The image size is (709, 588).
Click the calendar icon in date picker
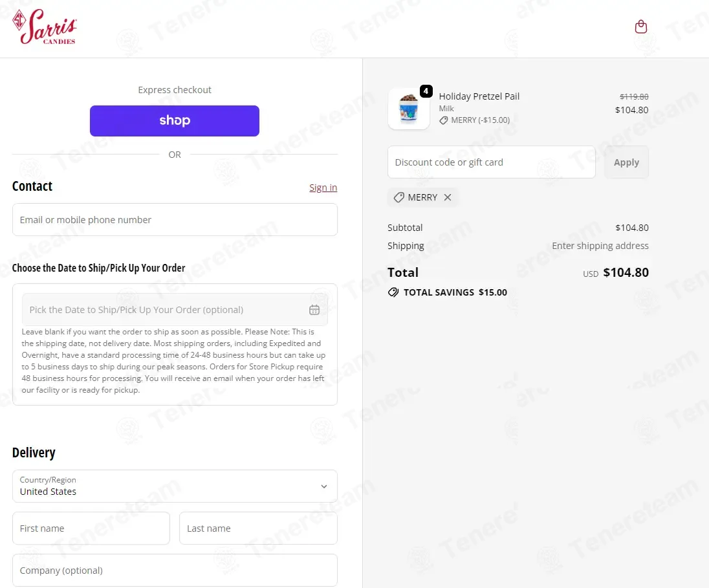pos(314,310)
